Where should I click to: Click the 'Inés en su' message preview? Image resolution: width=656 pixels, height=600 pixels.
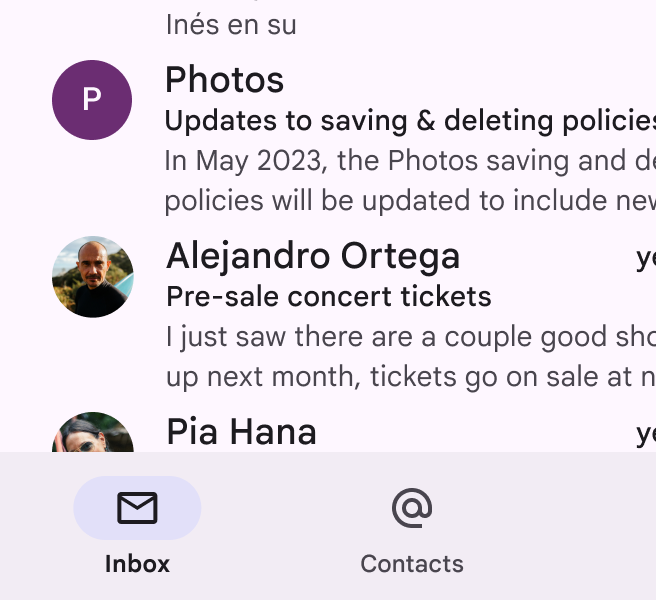coord(231,25)
